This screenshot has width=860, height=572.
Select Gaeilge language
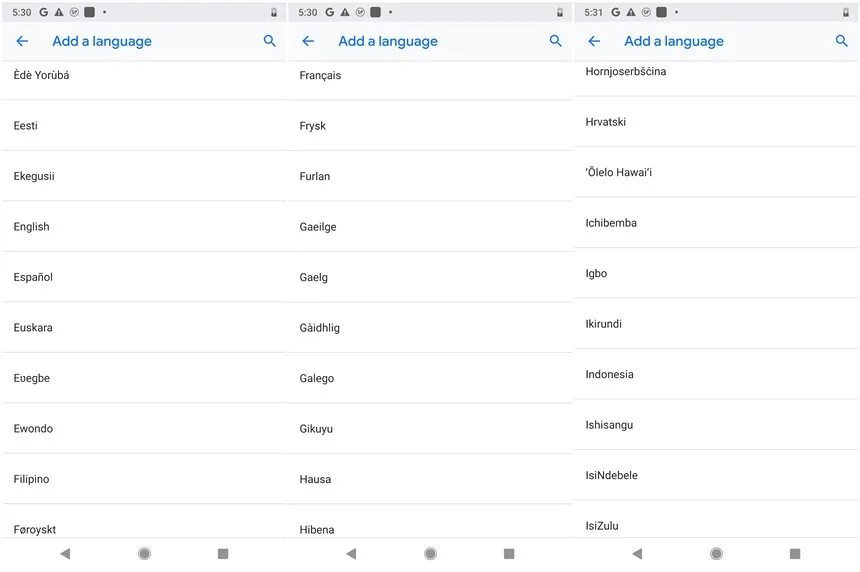coord(430,226)
